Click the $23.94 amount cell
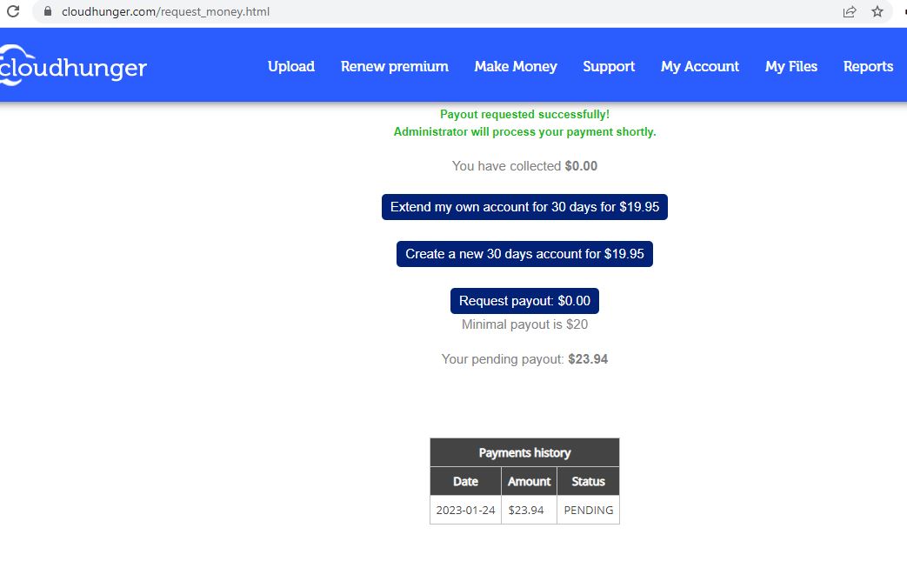This screenshot has width=907, height=588. coord(529,510)
